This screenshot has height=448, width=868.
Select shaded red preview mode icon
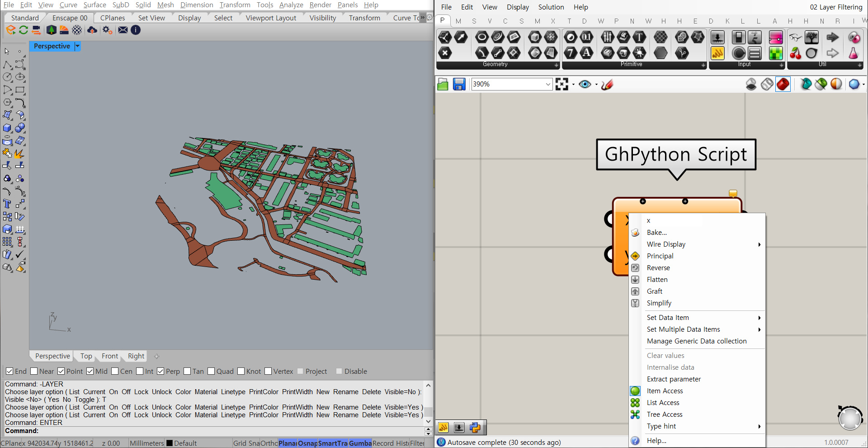click(x=783, y=84)
